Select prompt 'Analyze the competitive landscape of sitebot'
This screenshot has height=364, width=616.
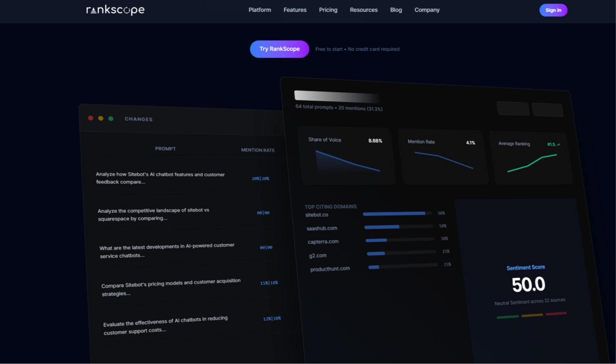(x=153, y=214)
